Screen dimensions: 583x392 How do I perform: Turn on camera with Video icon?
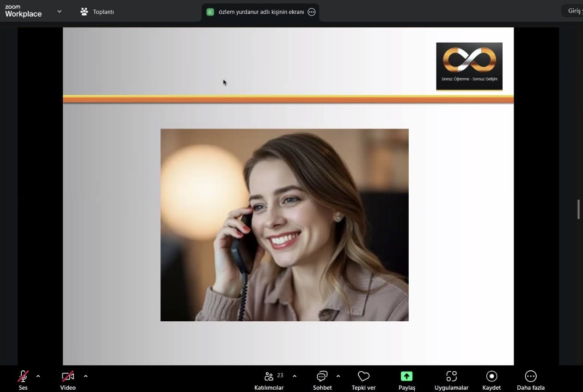point(68,376)
